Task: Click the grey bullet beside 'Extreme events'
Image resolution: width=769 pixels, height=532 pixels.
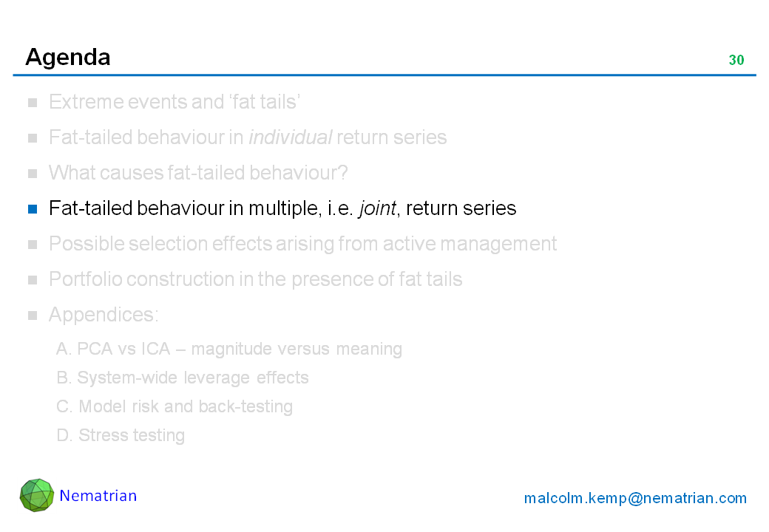Action: point(33,103)
